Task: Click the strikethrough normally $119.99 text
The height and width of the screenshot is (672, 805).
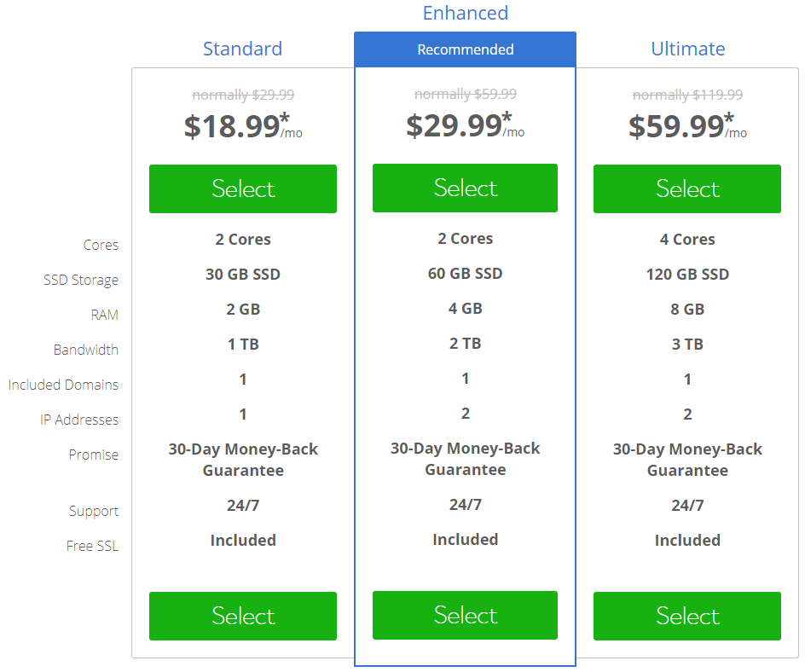Action: [687, 95]
